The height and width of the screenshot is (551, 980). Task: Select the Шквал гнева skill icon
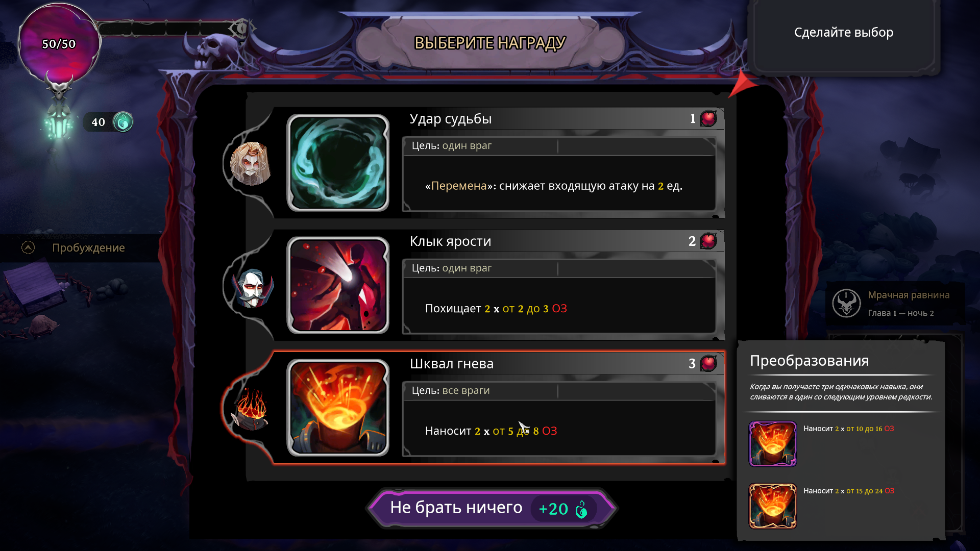click(x=338, y=408)
